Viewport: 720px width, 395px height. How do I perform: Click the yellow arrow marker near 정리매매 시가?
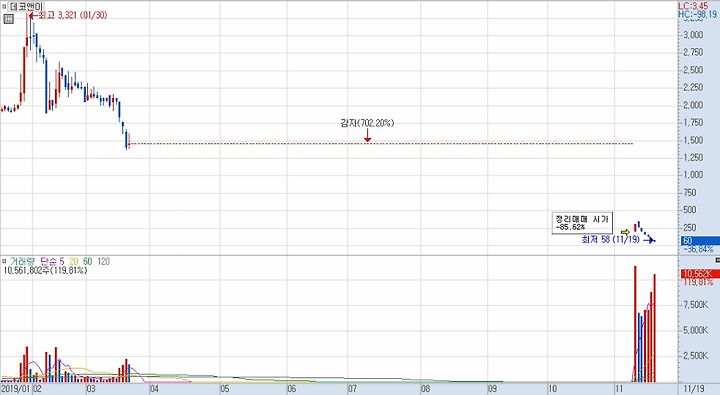tap(625, 232)
